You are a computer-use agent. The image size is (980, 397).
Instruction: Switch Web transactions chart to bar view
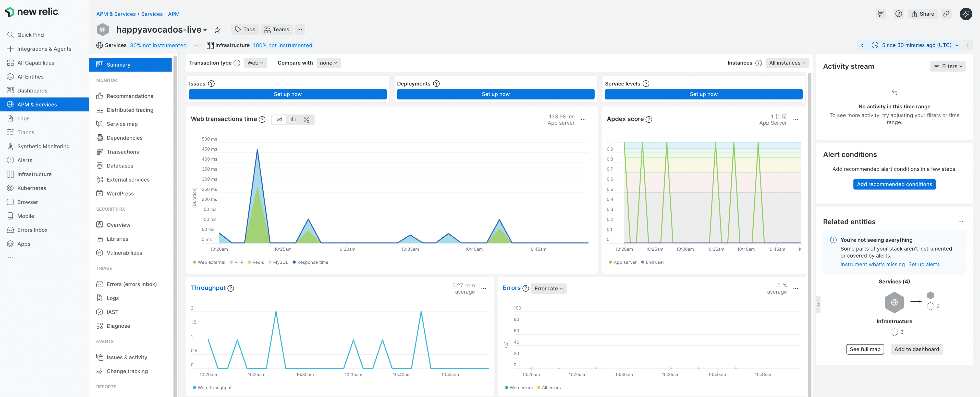point(292,119)
